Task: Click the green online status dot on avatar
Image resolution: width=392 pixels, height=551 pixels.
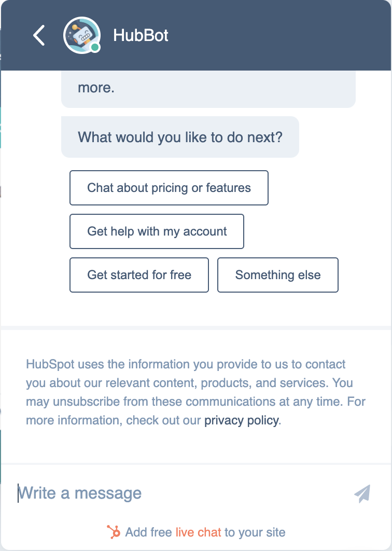Action: [x=96, y=48]
